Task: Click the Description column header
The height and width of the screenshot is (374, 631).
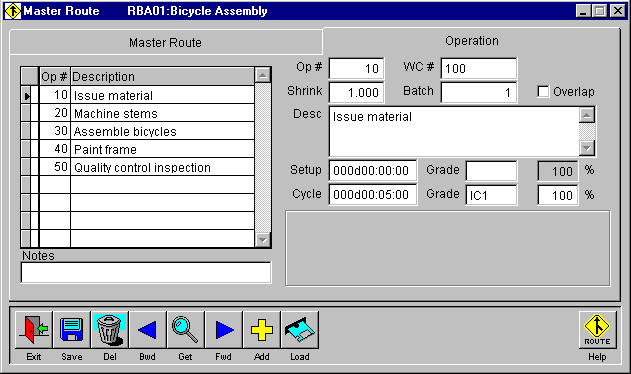Action: (163, 76)
